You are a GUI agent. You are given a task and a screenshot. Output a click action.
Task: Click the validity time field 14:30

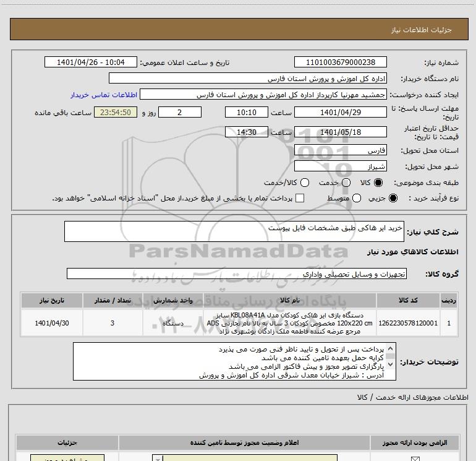click(247, 132)
